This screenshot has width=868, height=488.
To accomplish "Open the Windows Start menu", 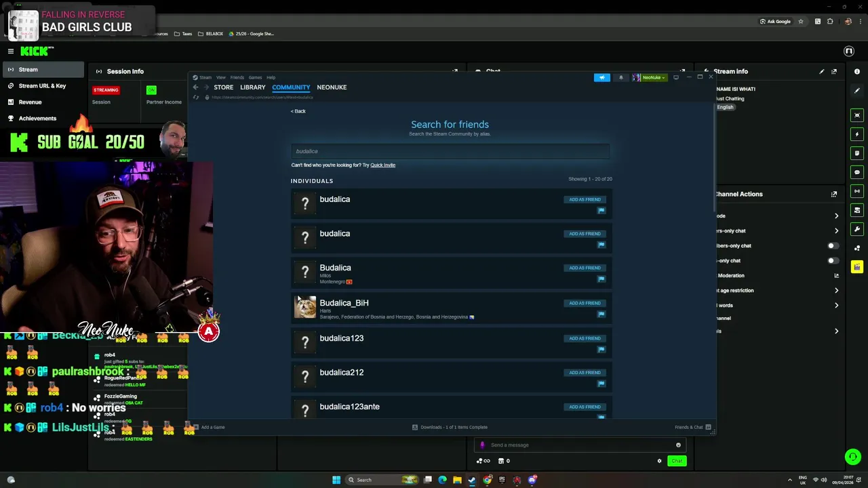I will click(336, 480).
